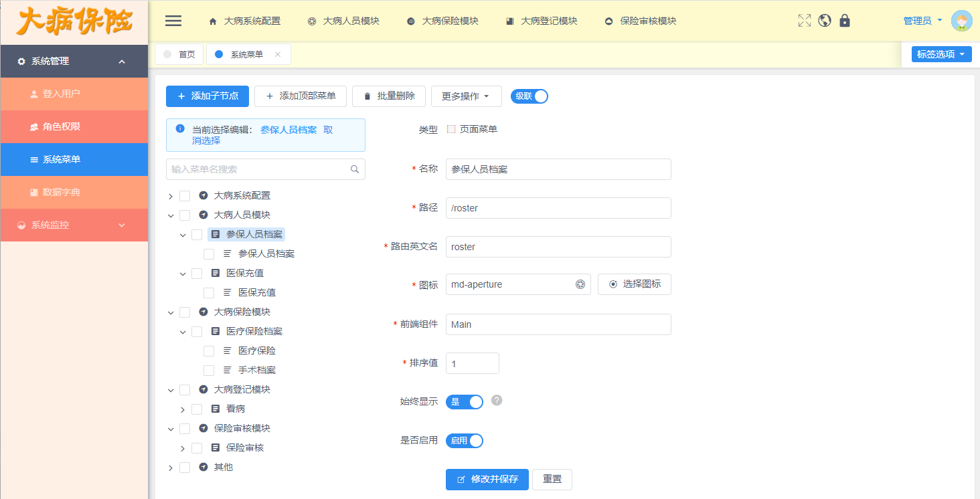Click the aperture icon inside the 图标 field

click(x=580, y=284)
